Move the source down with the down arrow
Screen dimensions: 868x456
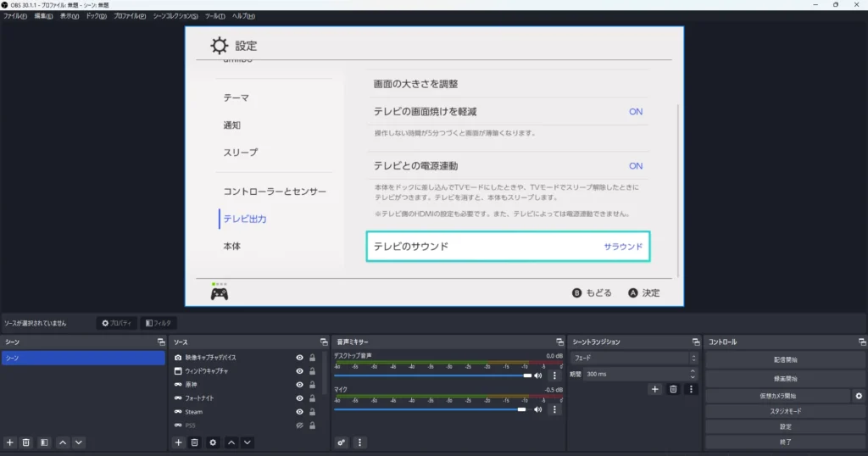pyautogui.click(x=248, y=442)
